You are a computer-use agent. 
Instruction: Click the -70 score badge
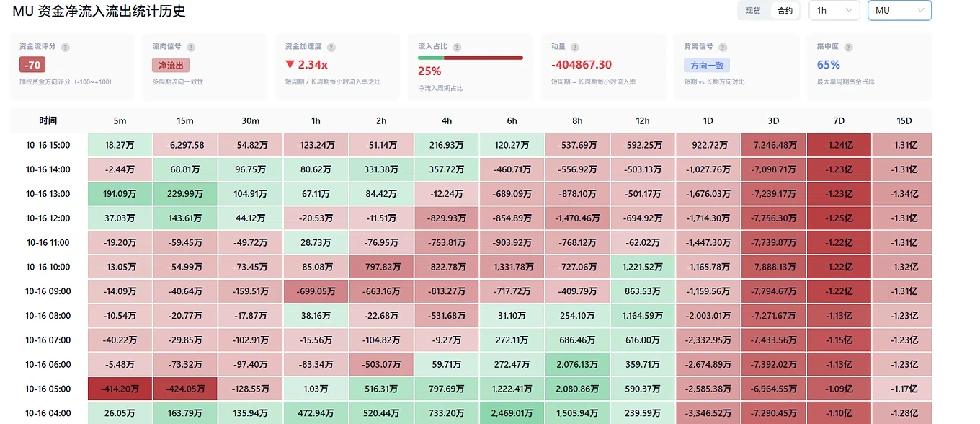pyautogui.click(x=32, y=65)
